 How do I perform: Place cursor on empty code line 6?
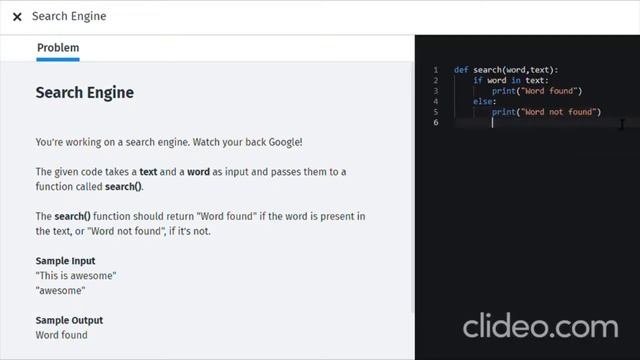[546, 122]
